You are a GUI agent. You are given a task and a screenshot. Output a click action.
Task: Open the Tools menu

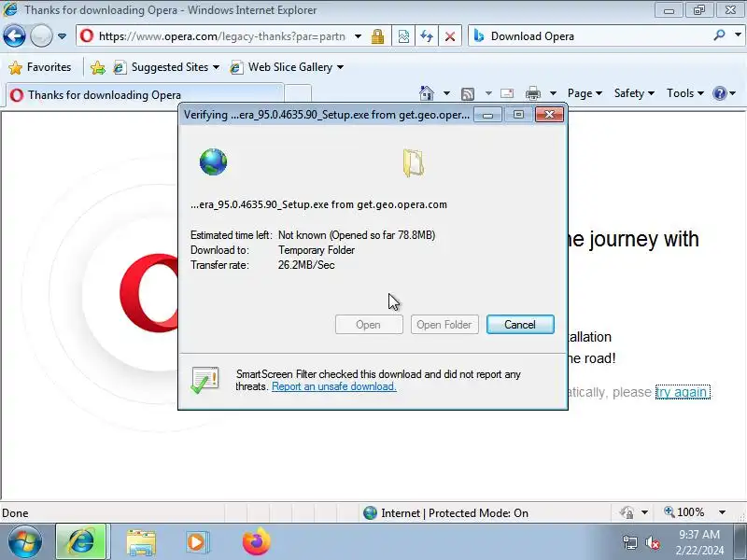point(685,93)
